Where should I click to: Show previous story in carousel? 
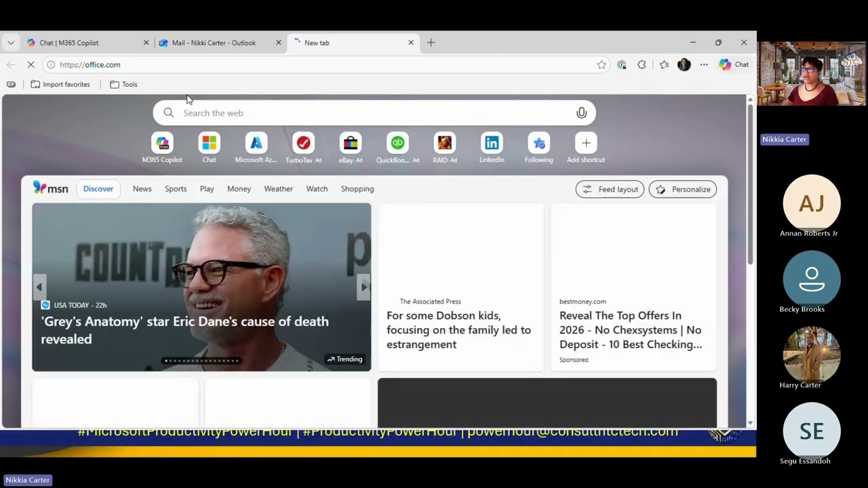coord(39,287)
